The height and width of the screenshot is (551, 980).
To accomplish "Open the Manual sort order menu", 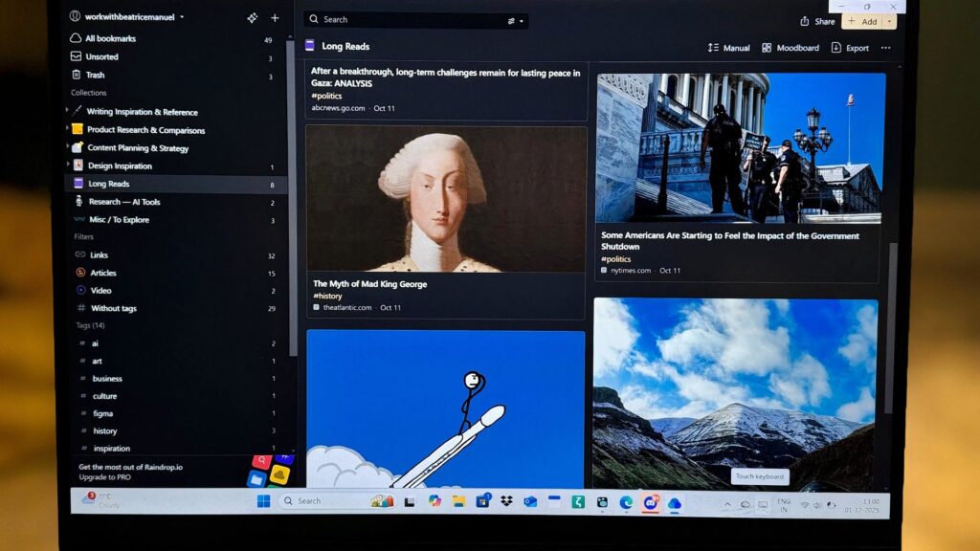I will (x=728, y=48).
